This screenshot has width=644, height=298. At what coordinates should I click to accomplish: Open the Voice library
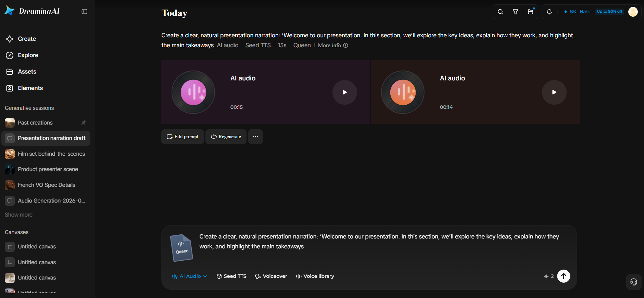point(315,276)
